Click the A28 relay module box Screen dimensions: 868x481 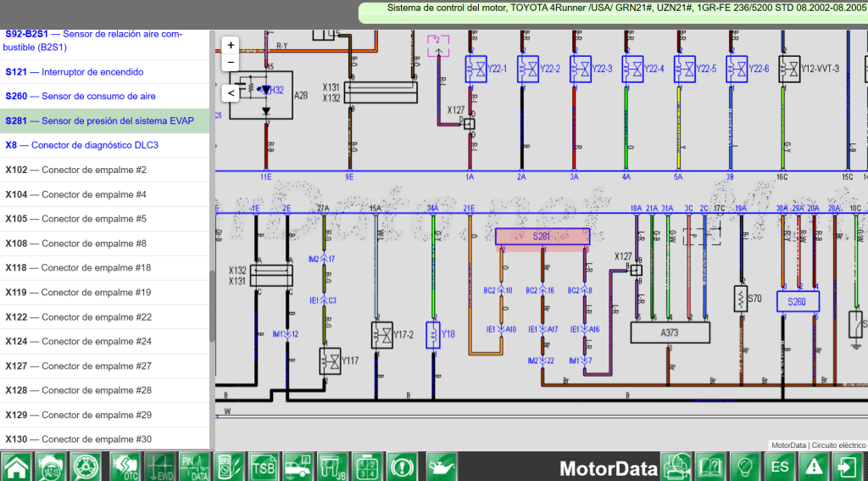tap(261, 94)
